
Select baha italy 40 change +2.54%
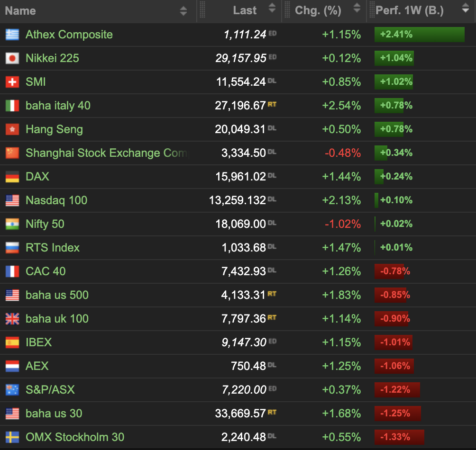click(x=341, y=106)
